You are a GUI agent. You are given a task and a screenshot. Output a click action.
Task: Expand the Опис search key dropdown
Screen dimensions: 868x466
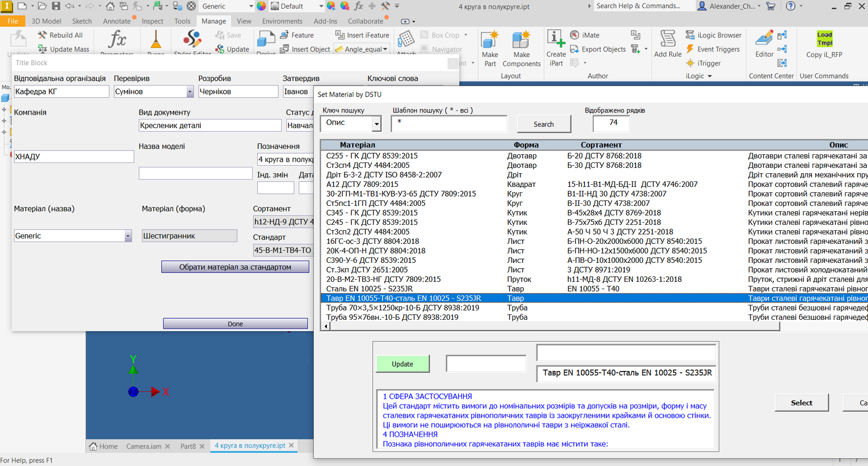click(376, 124)
